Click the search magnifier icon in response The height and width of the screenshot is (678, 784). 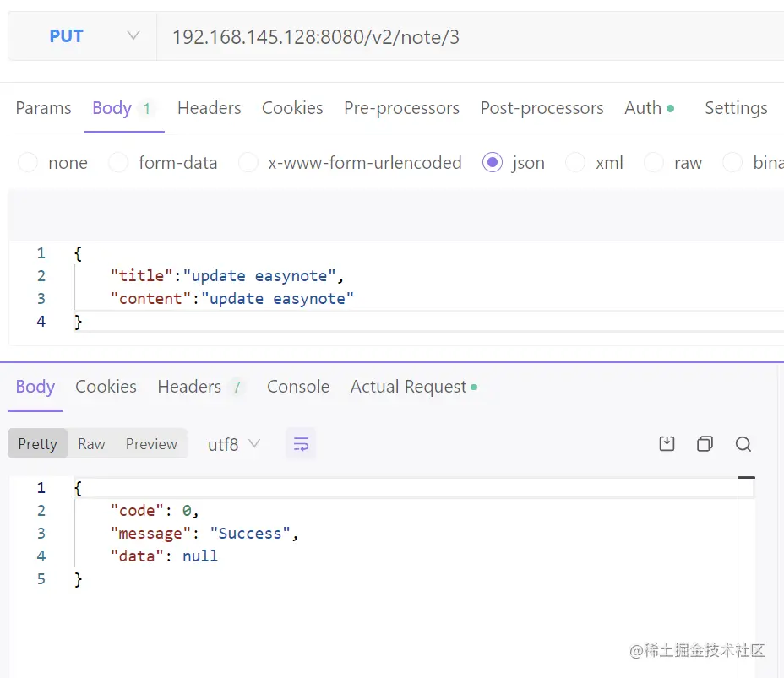pos(743,444)
